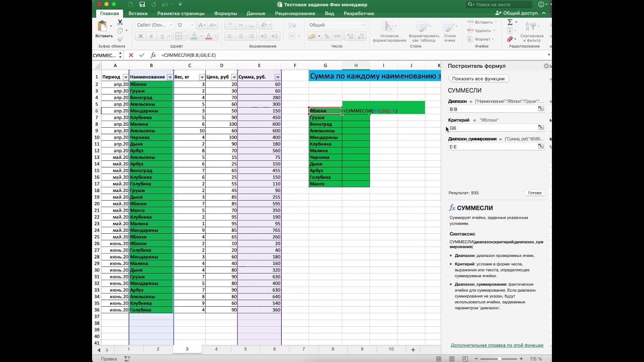This screenshot has height=362, width=644.
Task: Open Дополнительная справка по этой функции link
Action: coord(497,345)
